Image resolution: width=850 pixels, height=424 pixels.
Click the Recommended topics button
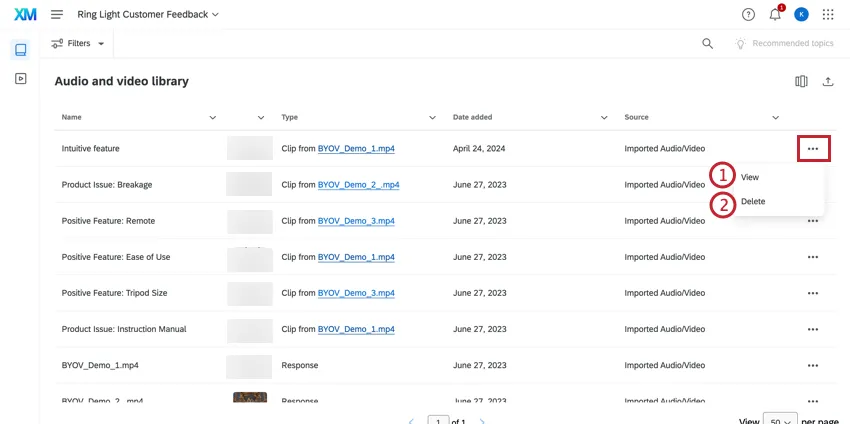(784, 44)
